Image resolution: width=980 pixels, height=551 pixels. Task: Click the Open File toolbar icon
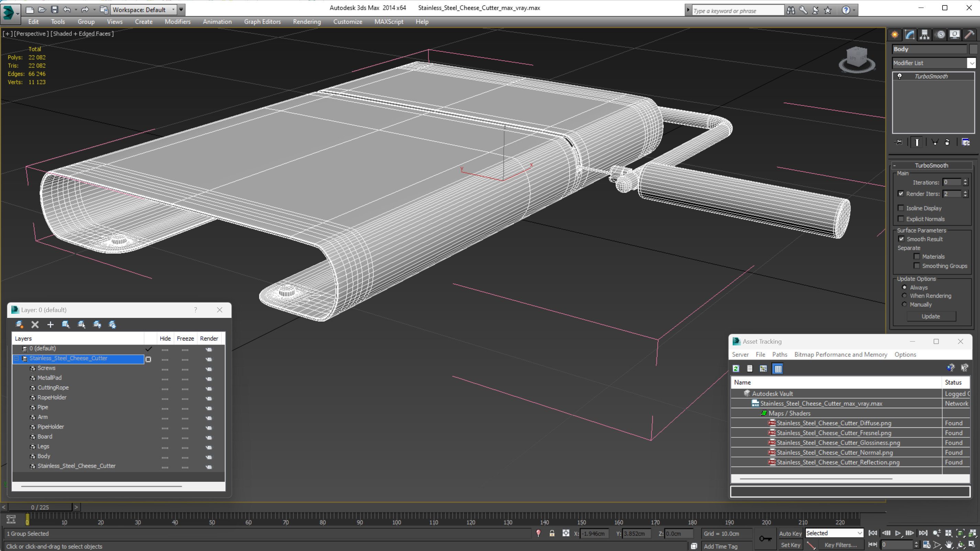pos(42,10)
